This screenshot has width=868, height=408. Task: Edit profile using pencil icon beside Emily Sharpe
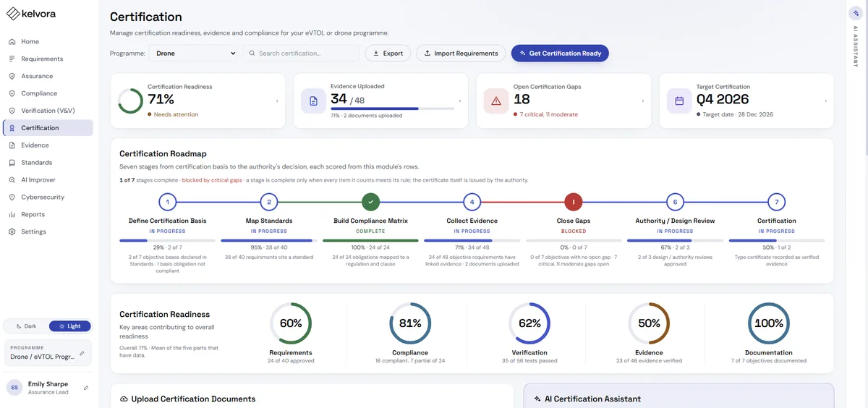coord(86,388)
